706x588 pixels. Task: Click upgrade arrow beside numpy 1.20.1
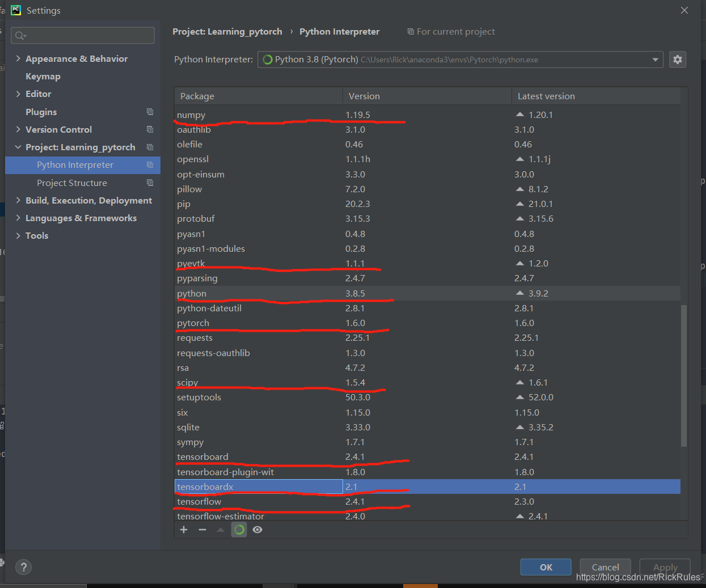coord(519,115)
